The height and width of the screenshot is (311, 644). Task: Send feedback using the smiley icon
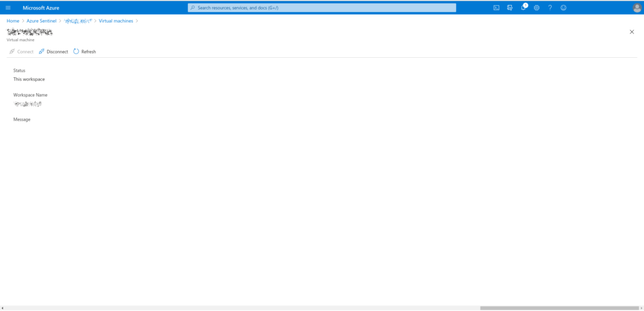coord(563,8)
